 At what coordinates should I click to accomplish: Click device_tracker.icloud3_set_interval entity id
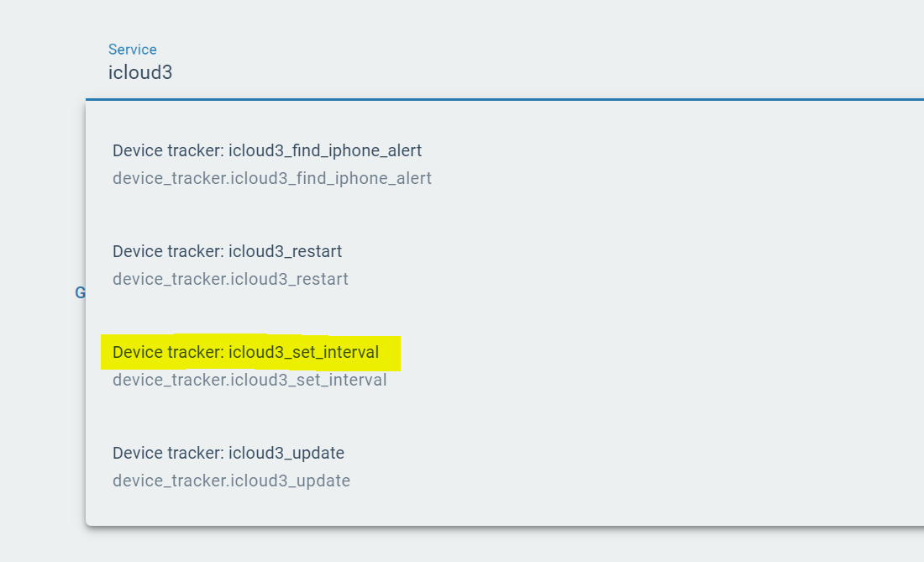[x=249, y=380]
